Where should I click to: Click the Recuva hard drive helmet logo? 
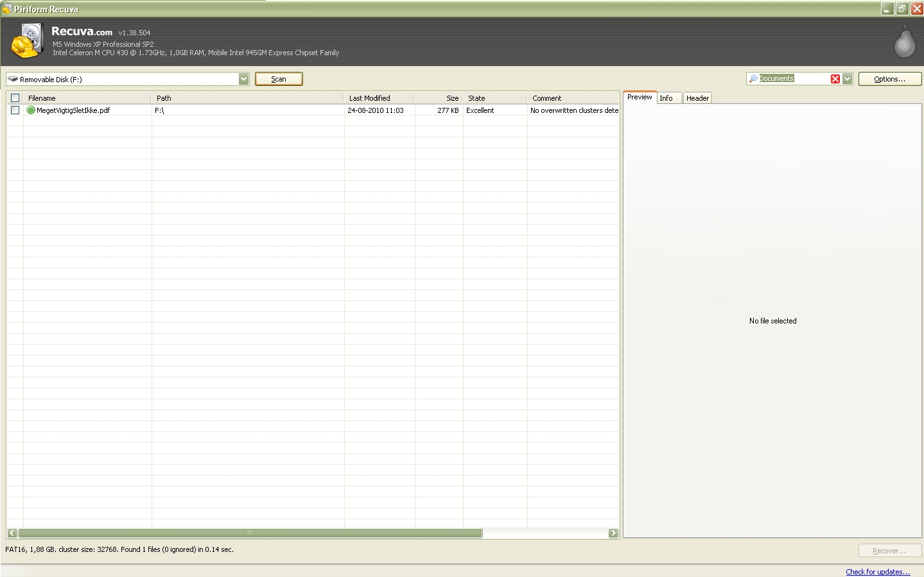27,41
